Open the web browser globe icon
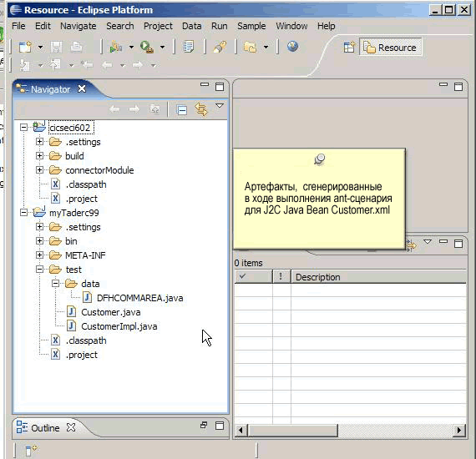Image resolution: width=476 pixels, height=459 pixels. coord(292,47)
